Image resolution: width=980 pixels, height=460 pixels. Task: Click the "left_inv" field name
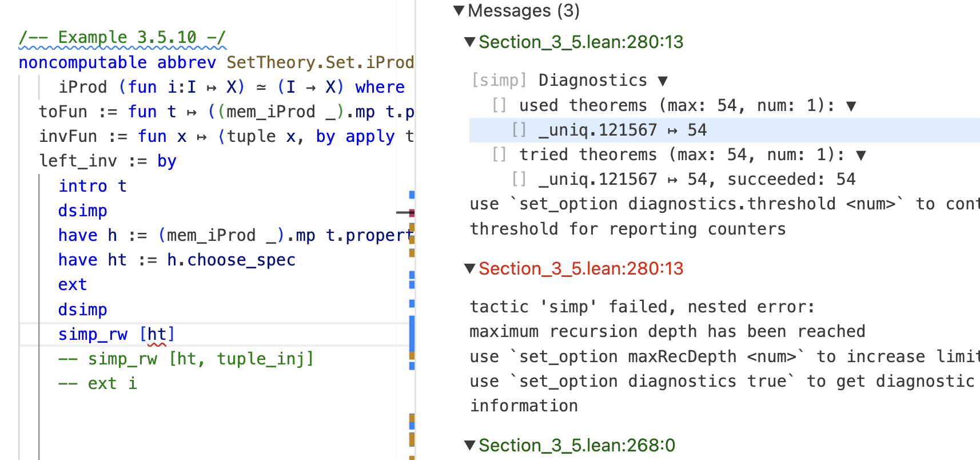coord(78,161)
